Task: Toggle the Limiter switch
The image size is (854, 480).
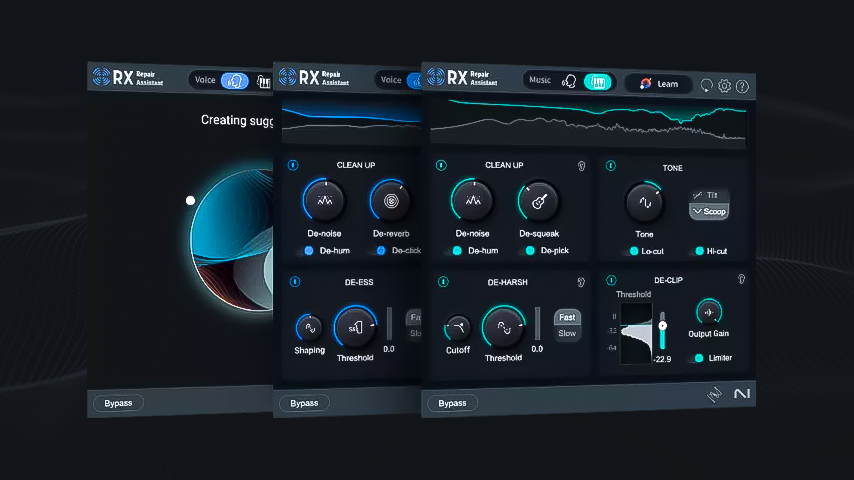Action: 694,358
